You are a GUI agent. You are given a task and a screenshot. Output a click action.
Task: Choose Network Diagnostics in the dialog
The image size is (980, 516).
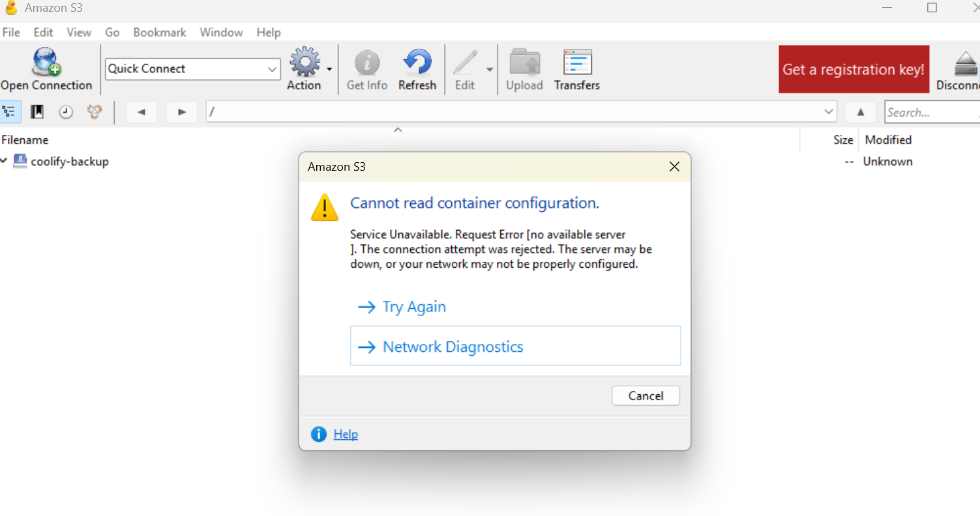point(515,346)
